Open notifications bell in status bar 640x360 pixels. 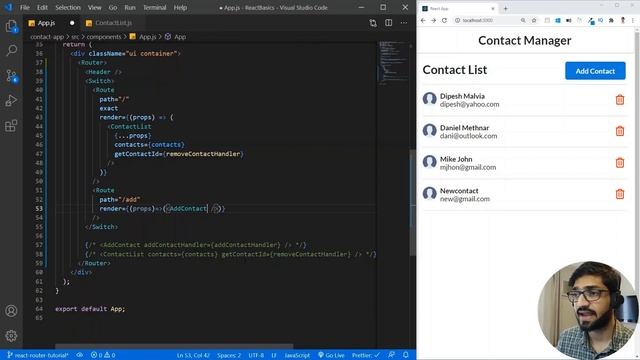point(406,355)
